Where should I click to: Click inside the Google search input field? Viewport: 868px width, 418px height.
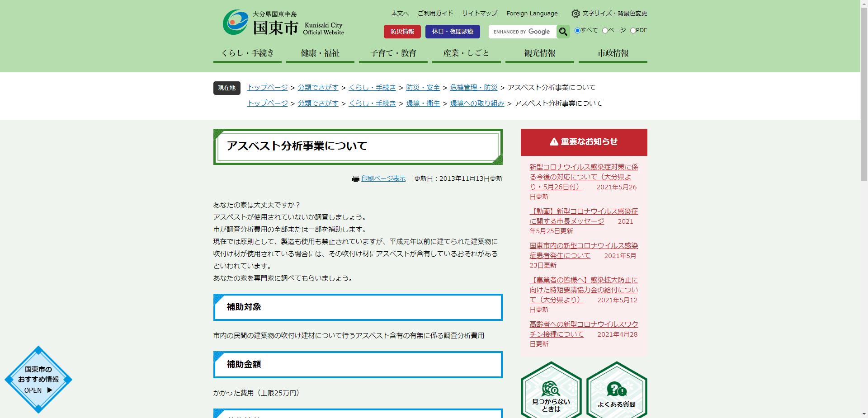pyautogui.click(x=522, y=32)
